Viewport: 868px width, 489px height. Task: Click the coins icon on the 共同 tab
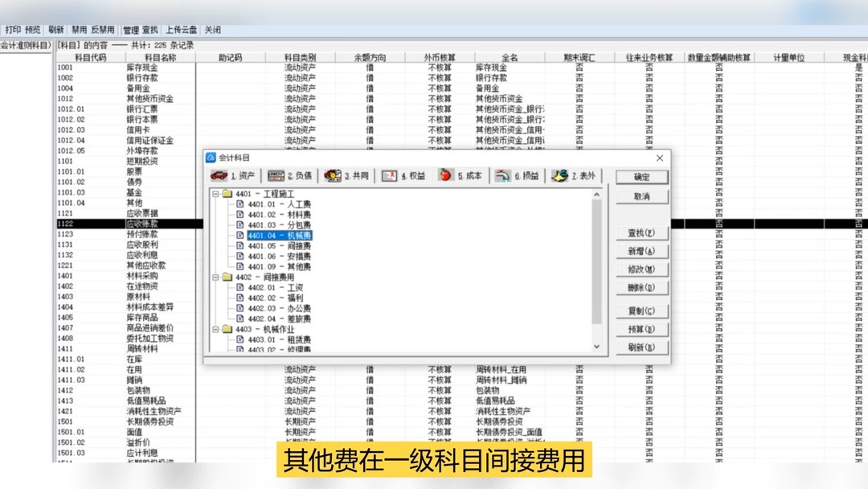tap(333, 175)
